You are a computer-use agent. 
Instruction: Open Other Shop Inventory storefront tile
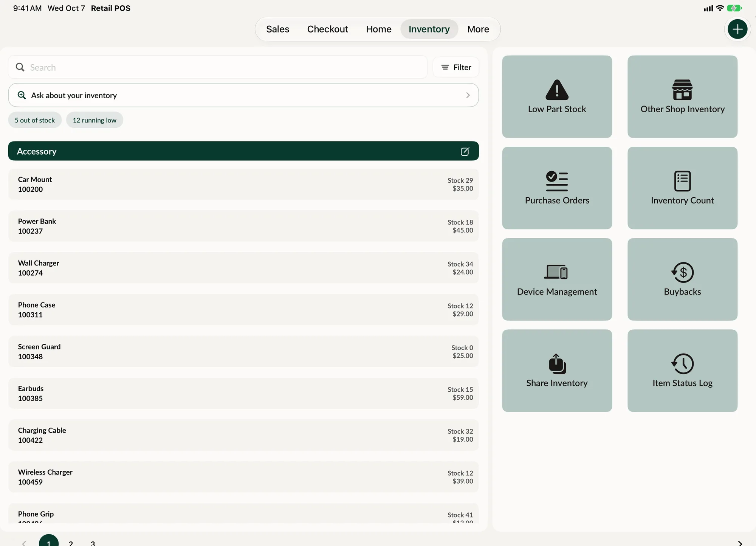[682, 96]
